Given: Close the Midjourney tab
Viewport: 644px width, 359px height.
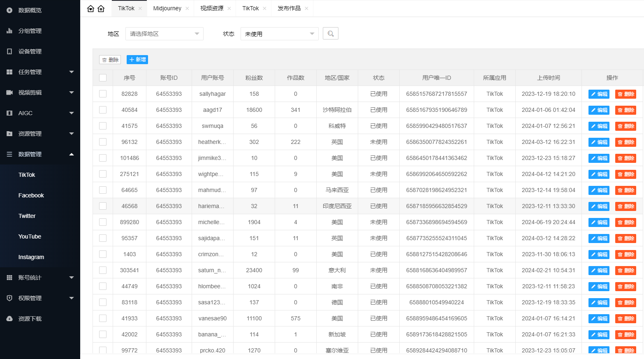Looking at the screenshot, I should tap(188, 9).
